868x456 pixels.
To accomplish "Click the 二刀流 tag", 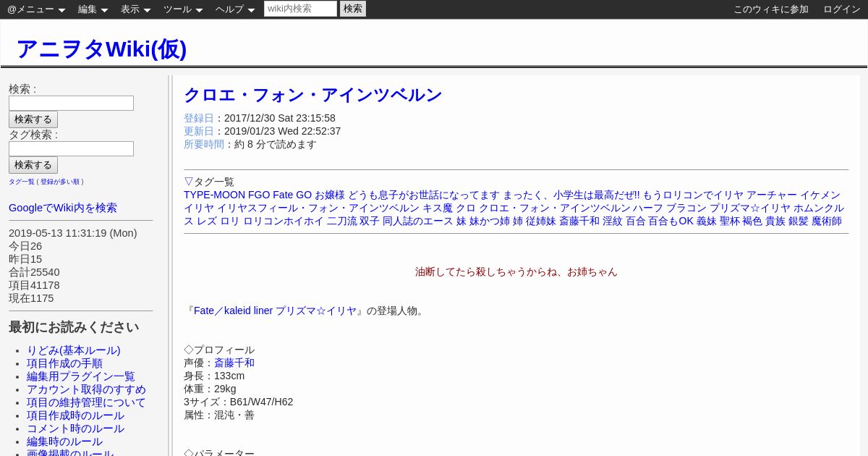I will [x=342, y=221].
